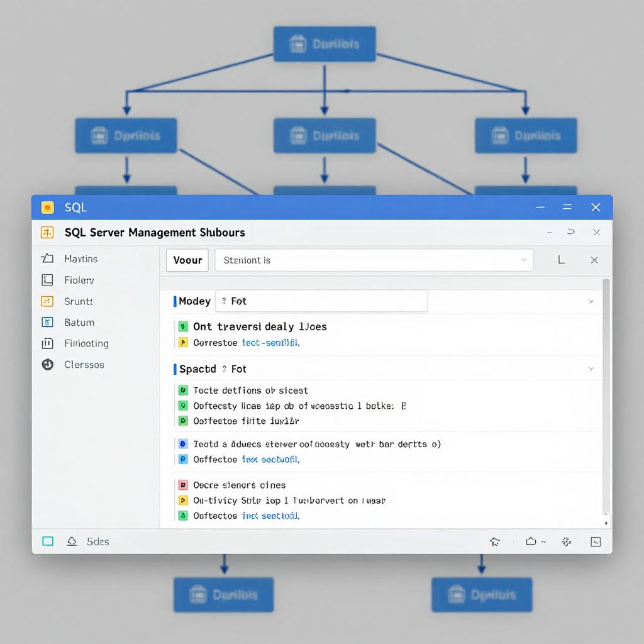
Task: Click the Spactd section header label
Action: click(x=197, y=369)
